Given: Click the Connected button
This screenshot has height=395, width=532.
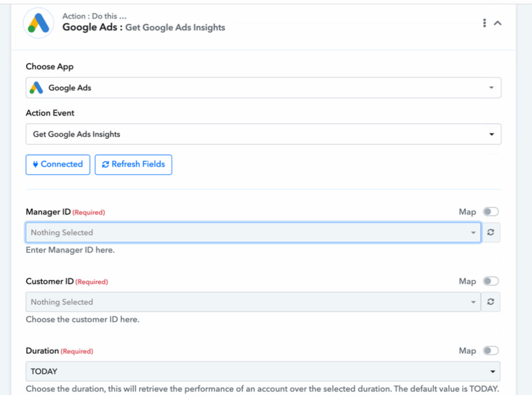Looking at the screenshot, I should pos(58,165).
